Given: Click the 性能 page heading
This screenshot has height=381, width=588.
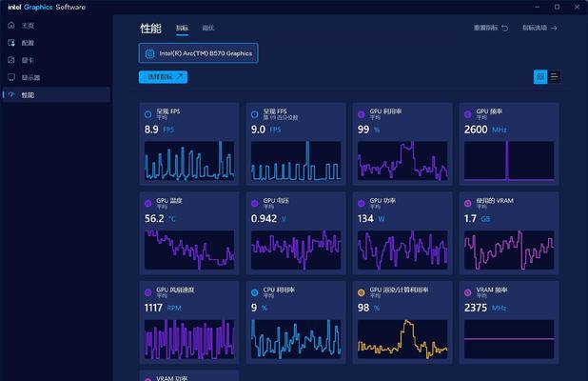Looking at the screenshot, I should pos(150,29).
